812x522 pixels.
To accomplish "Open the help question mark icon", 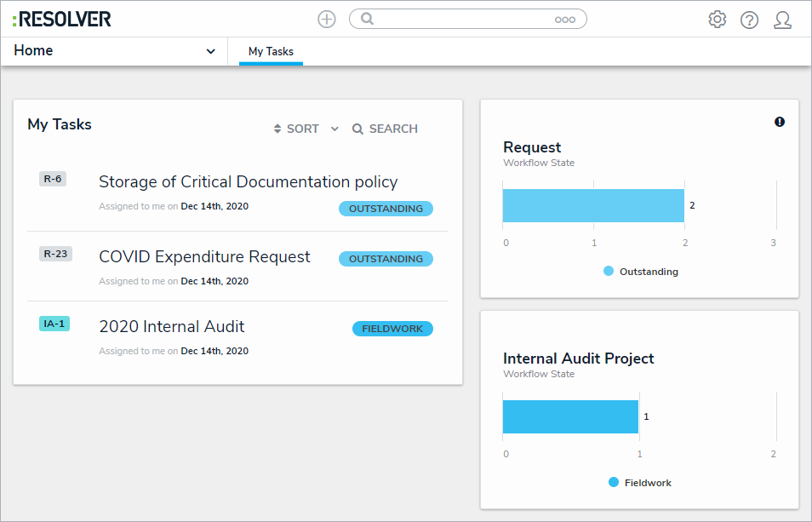I will (x=749, y=20).
